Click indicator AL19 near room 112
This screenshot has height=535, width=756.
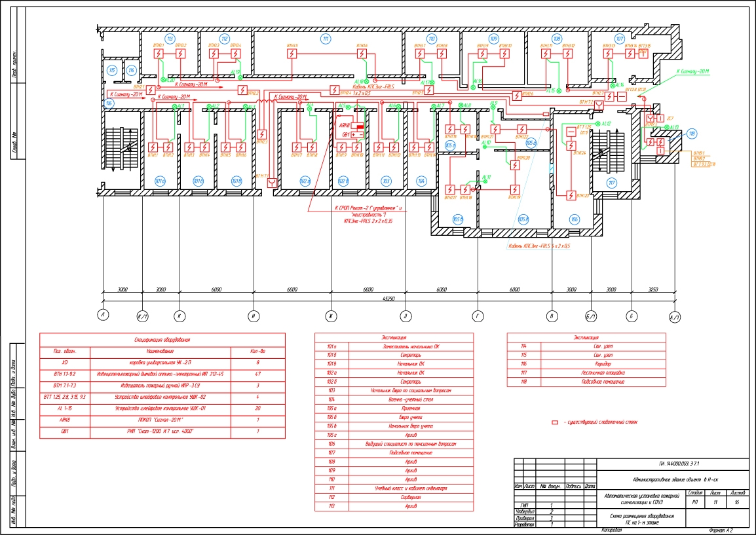point(240,77)
